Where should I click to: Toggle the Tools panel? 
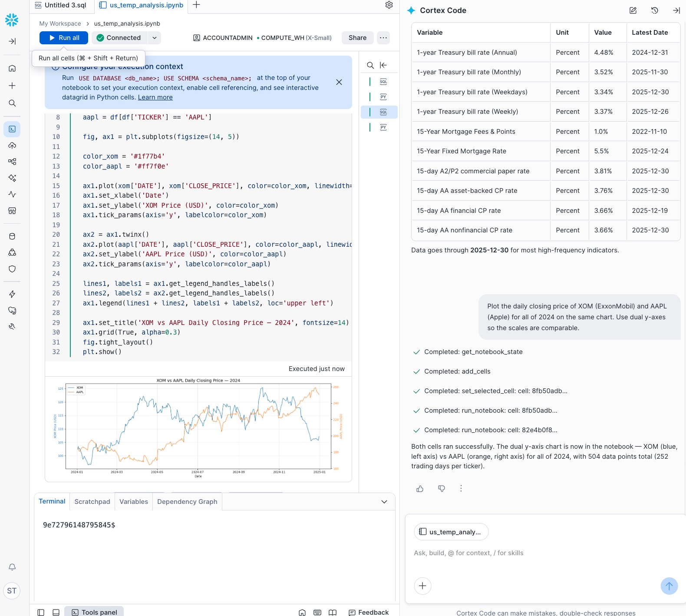(x=94, y=612)
